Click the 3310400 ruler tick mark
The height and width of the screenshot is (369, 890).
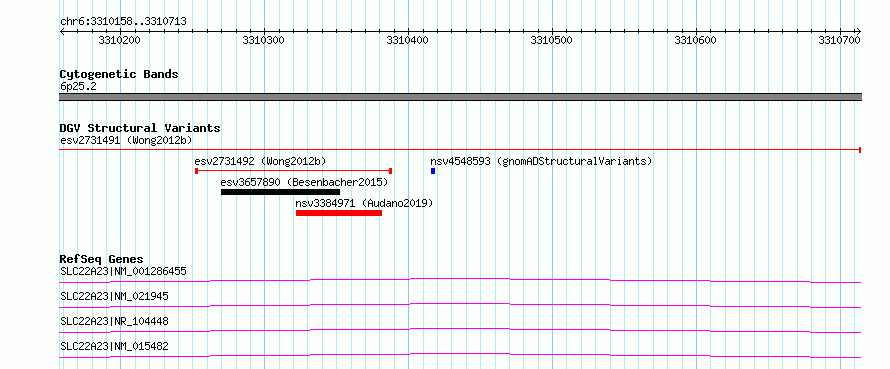(x=408, y=32)
